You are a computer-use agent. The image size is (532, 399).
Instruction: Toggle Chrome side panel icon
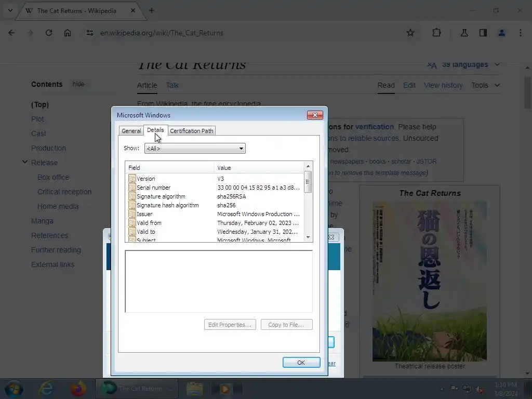[x=483, y=33]
